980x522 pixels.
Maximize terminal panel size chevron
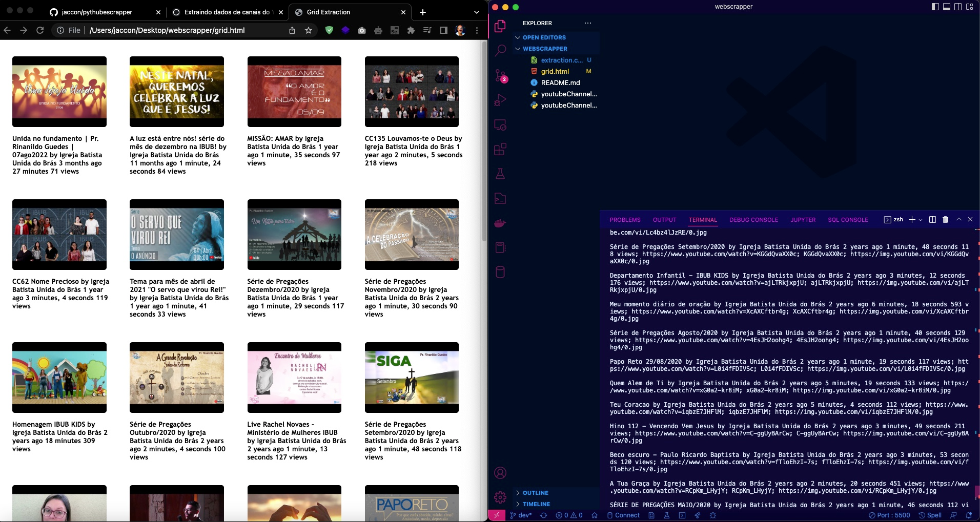959,219
